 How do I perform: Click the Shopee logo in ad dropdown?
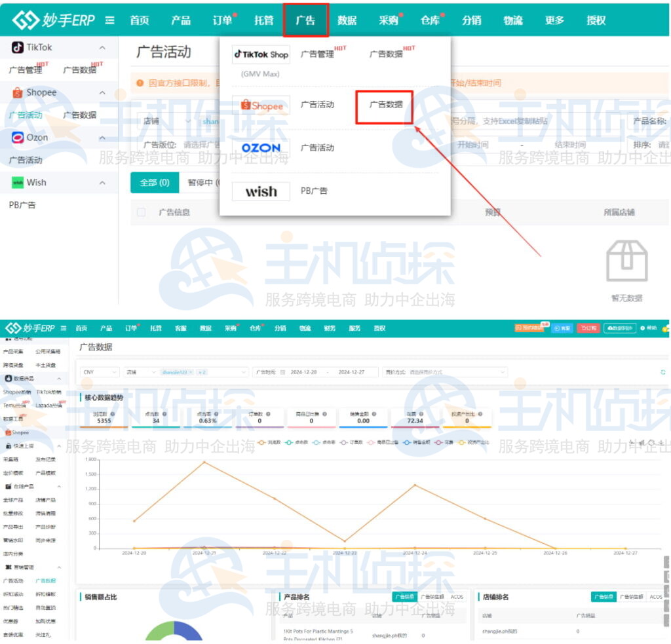coord(261,105)
